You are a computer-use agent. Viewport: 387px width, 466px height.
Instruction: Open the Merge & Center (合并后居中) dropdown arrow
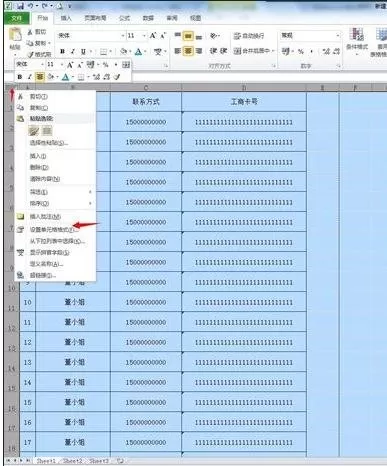273,51
